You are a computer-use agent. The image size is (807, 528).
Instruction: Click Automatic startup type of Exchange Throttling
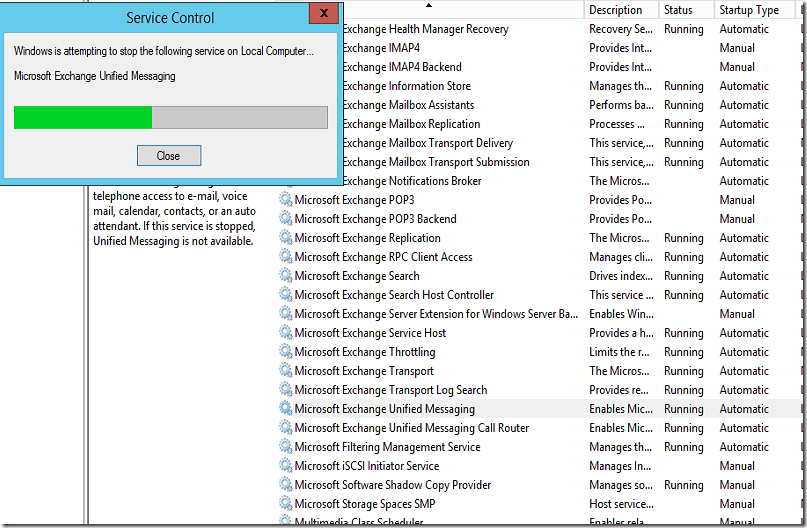point(744,352)
